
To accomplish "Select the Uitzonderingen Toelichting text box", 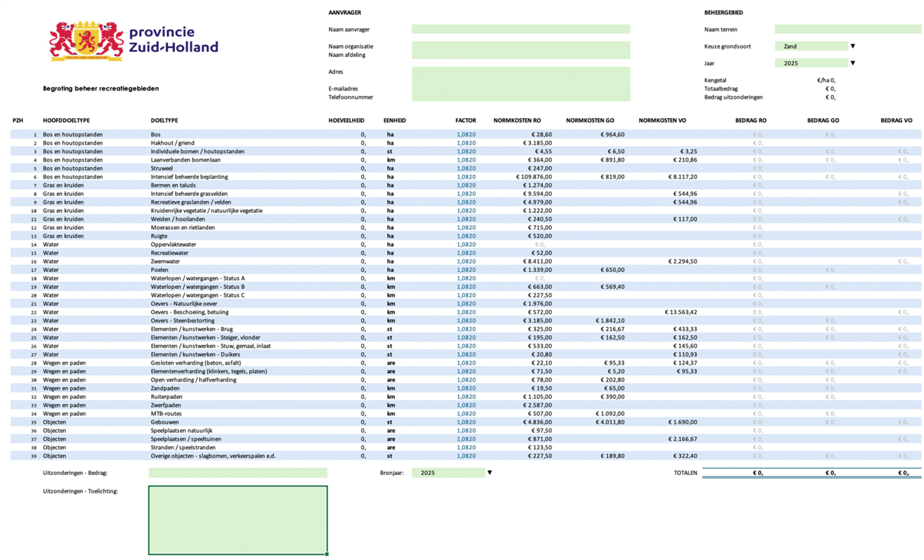I will click(237, 520).
